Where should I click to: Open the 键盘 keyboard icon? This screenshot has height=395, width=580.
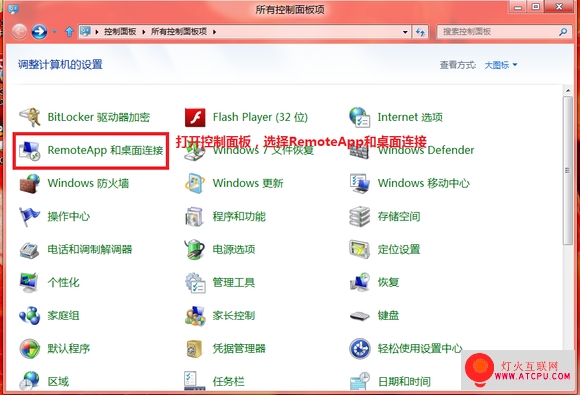click(360, 316)
